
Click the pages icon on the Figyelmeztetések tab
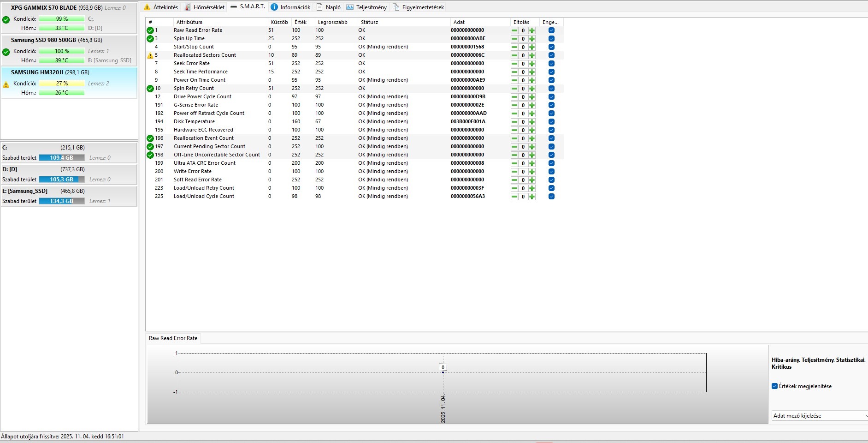click(x=396, y=7)
